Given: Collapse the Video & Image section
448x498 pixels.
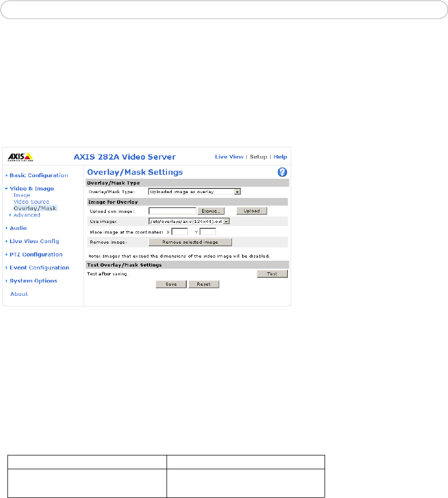Looking at the screenshot, I should 31,188.
